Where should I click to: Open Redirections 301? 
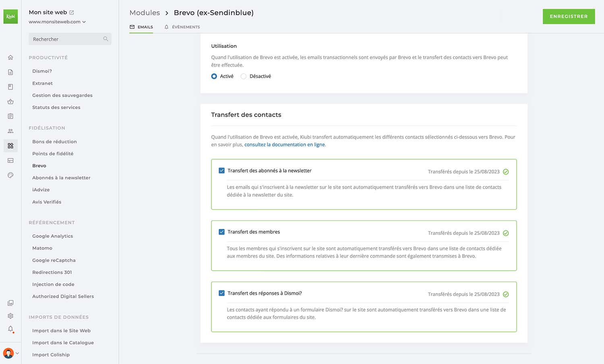[x=52, y=272]
